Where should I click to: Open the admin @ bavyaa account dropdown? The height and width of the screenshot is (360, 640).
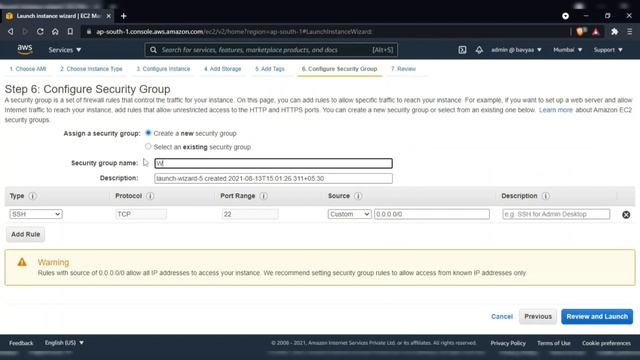coord(516,50)
